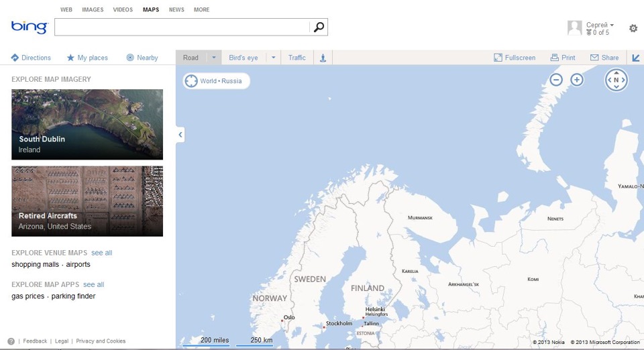Screen dimensions: 644x350
Task: Click the Komi region label
Action: [x=533, y=279]
